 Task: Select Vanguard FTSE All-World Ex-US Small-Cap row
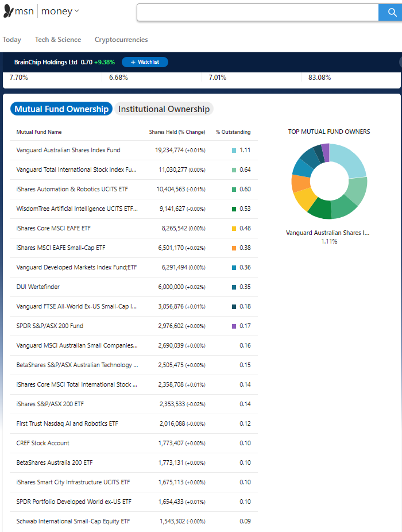[134, 306]
